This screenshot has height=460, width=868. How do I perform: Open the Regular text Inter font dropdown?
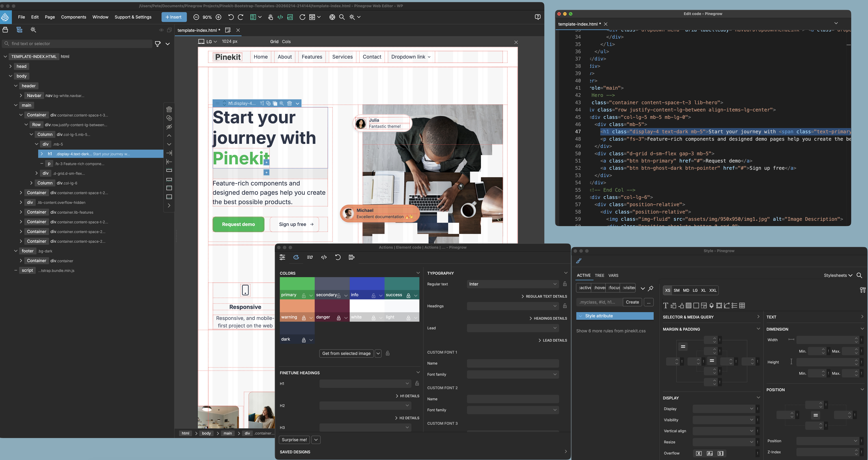(x=513, y=284)
